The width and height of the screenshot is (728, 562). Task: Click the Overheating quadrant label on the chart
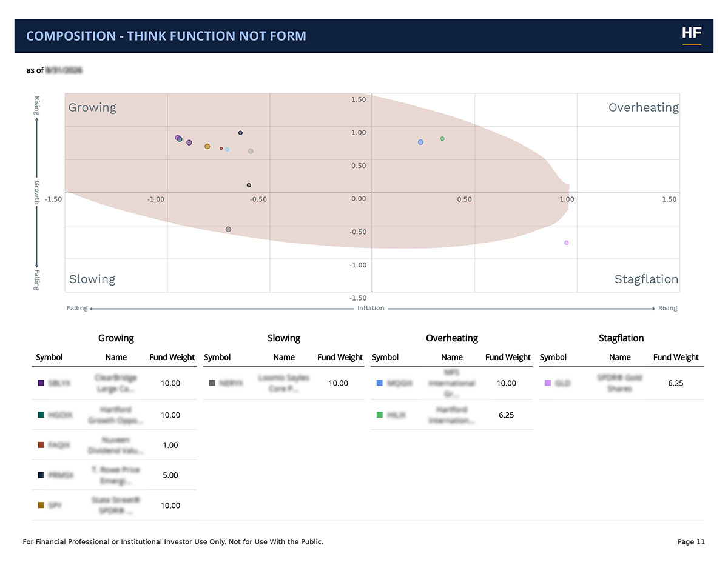[x=643, y=107]
